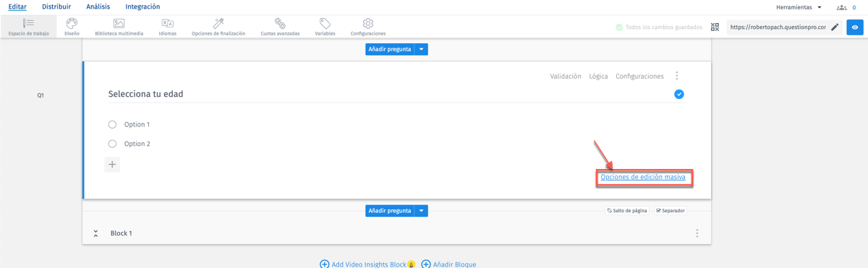Image resolution: width=868 pixels, height=268 pixels.
Task: Open the Herramientas dropdown menu
Action: coord(799,7)
